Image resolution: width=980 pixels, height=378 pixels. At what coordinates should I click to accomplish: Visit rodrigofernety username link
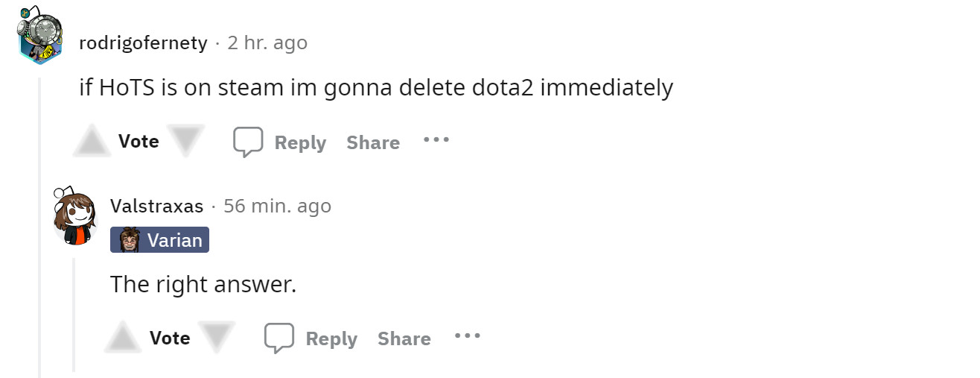(143, 43)
